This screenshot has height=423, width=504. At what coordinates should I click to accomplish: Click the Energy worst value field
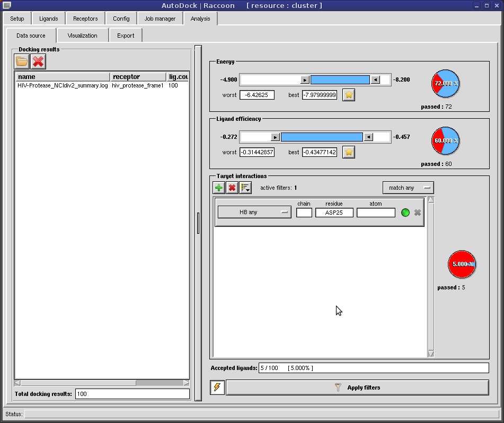257,95
